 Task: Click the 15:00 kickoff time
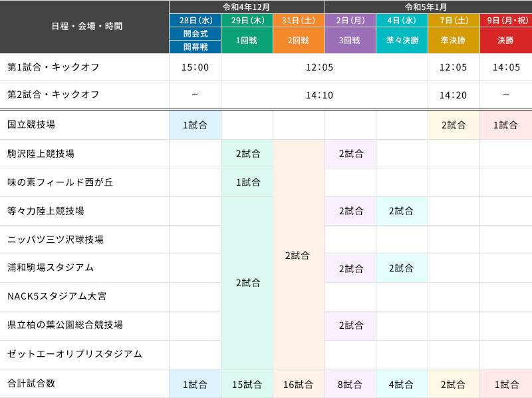(195, 67)
